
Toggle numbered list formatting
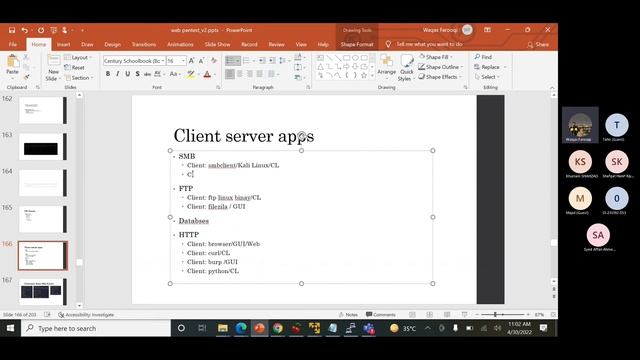click(x=246, y=61)
